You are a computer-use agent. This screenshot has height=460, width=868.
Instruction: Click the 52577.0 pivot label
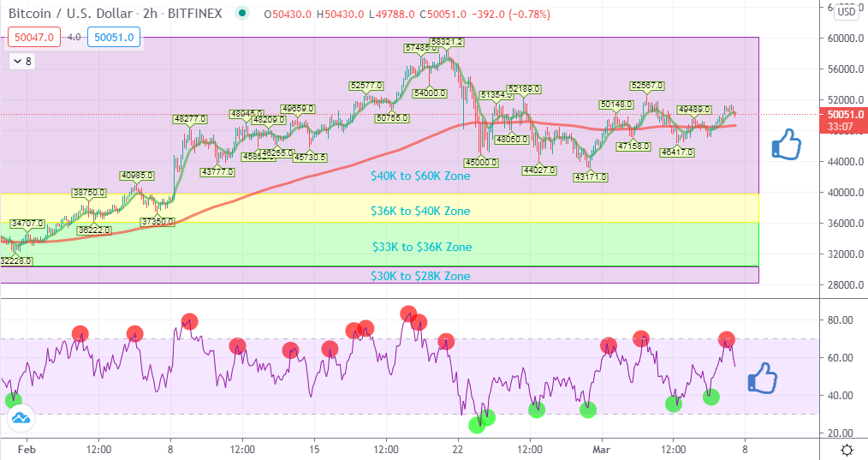366,86
